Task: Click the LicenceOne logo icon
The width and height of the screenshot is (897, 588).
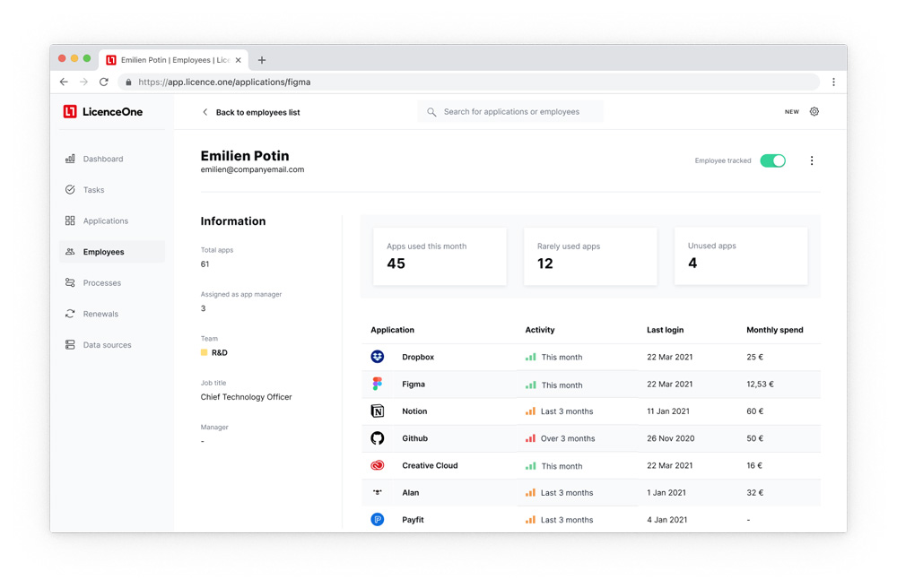Action: [x=70, y=111]
